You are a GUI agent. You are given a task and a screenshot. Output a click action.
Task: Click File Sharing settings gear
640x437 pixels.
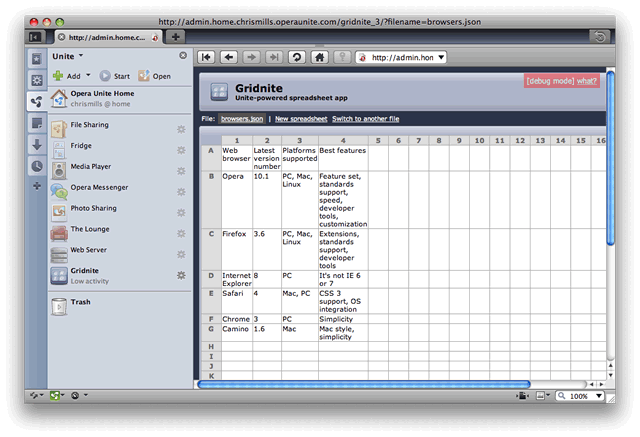point(181,129)
